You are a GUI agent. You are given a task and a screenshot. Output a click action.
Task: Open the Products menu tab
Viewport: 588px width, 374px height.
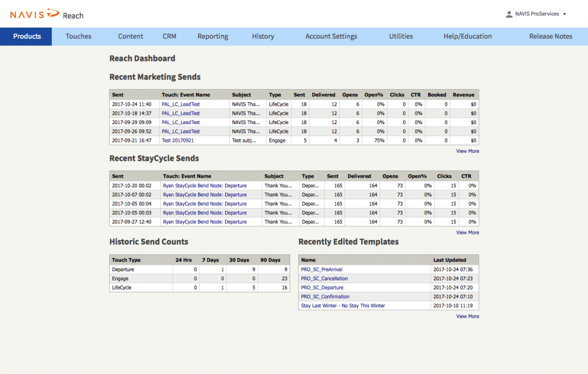pos(26,36)
